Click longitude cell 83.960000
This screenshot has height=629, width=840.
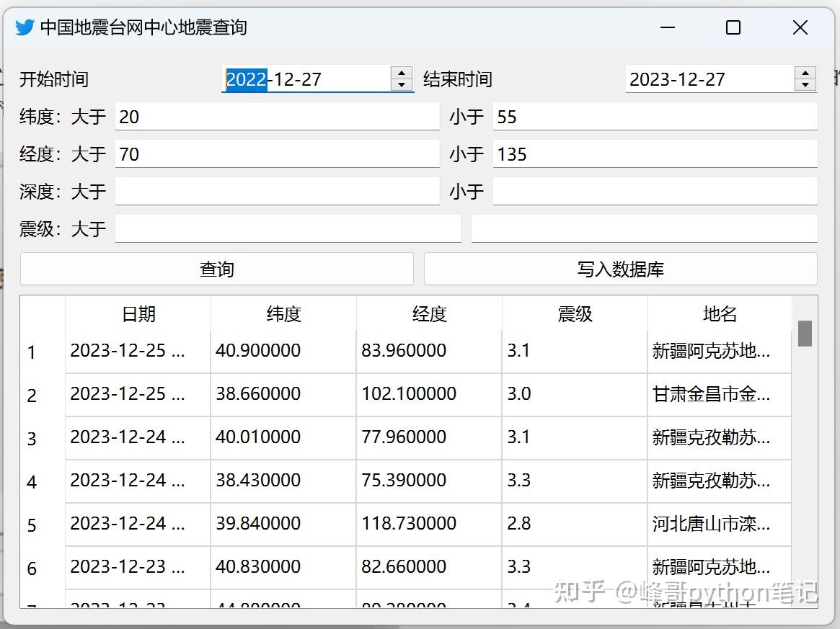click(430, 352)
